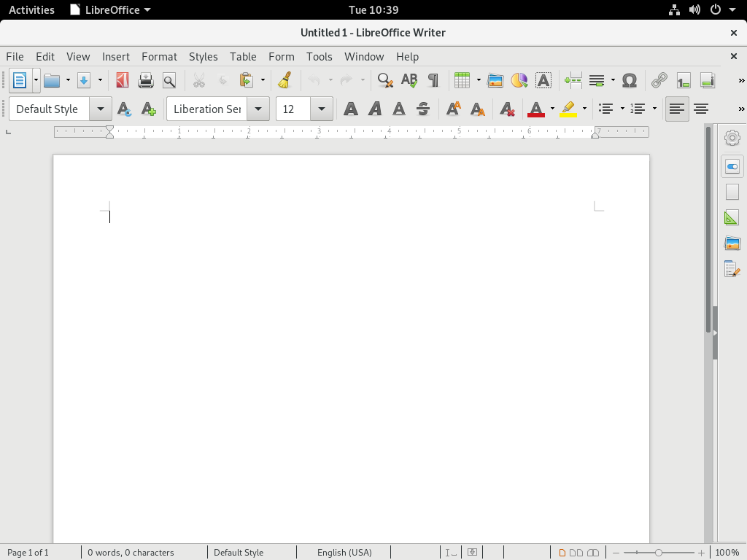747x560 pixels.
Task: Open the Insert menu
Action: (116, 57)
